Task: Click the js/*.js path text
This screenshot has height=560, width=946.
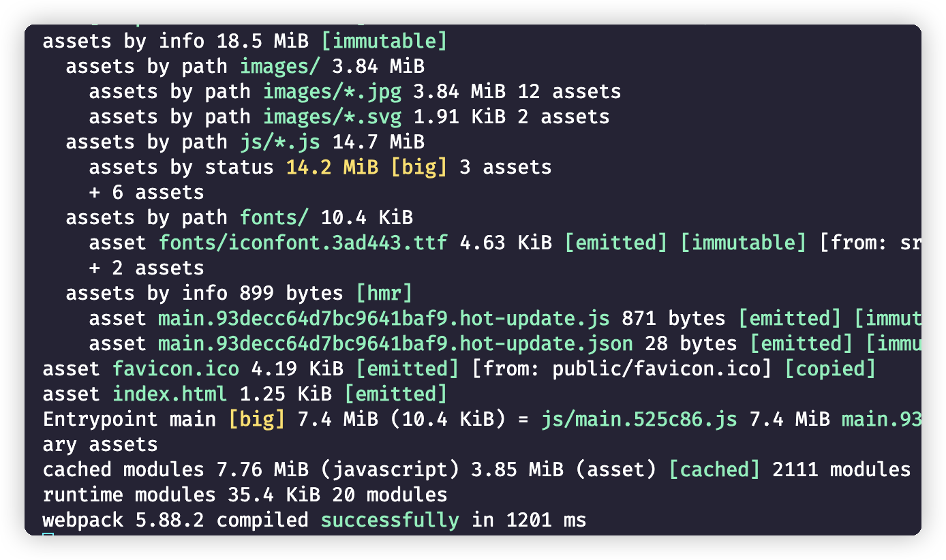Action: (280, 142)
